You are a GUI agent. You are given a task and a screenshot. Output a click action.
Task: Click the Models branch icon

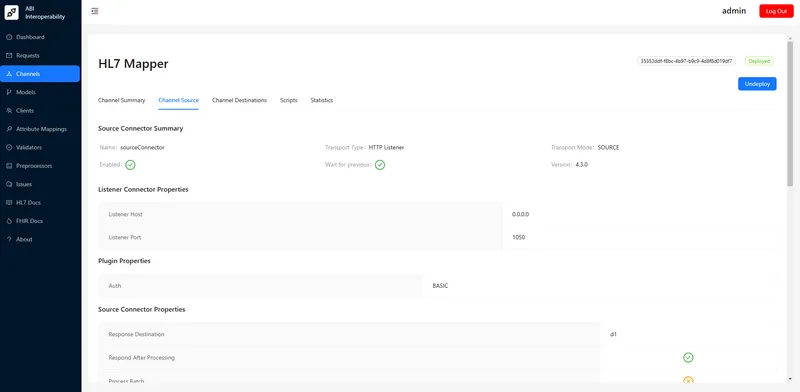point(9,92)
